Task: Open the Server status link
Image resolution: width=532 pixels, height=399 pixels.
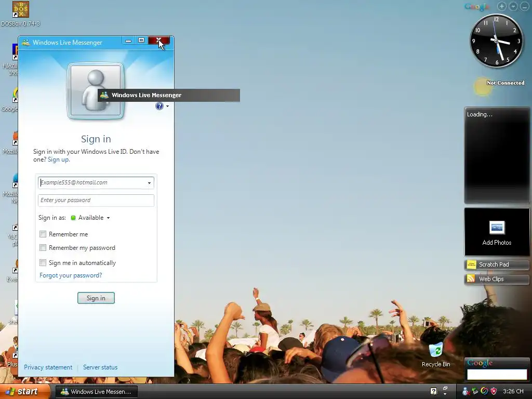Action: pos(100,367)
